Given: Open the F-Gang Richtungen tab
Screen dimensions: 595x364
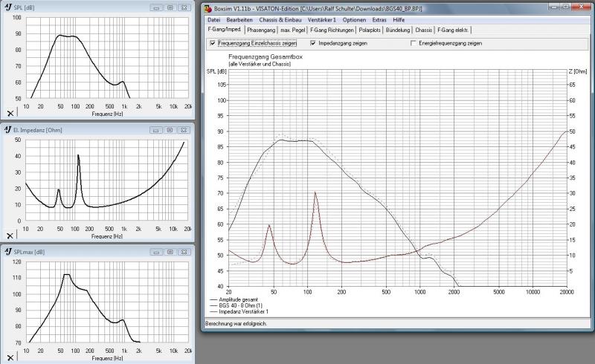Looking at the screenshot, I should [330, 30].
